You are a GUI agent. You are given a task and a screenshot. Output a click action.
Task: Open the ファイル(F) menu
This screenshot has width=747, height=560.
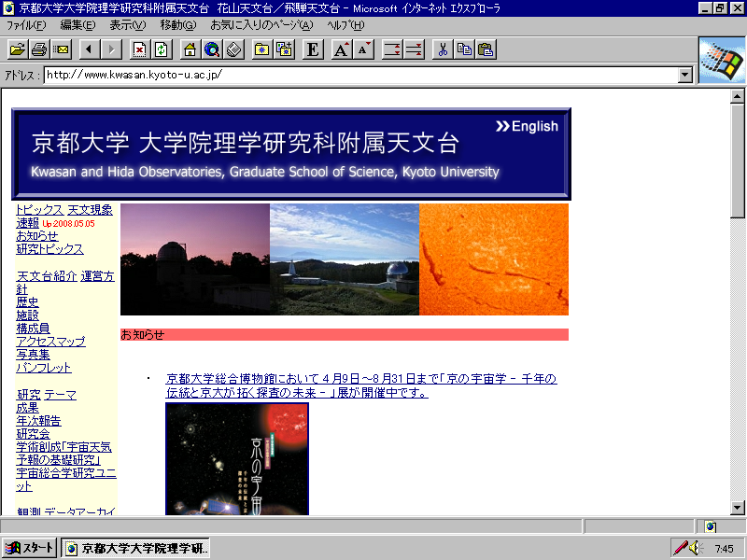(x=26, y=25)
